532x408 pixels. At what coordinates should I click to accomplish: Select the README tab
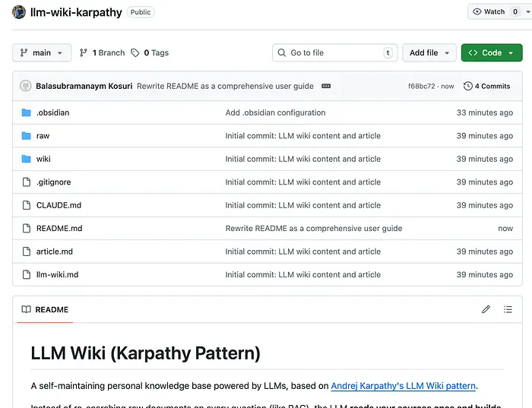(45, 309)
